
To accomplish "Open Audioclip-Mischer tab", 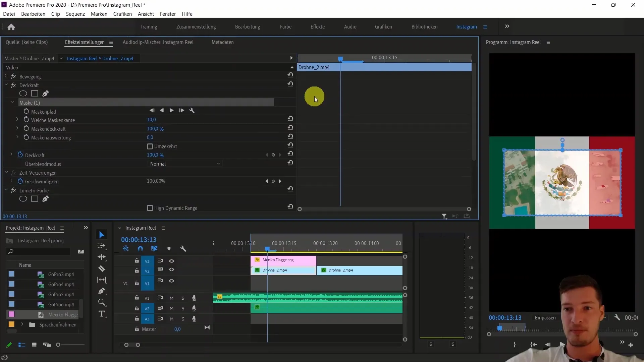I will tap(158, 42).
